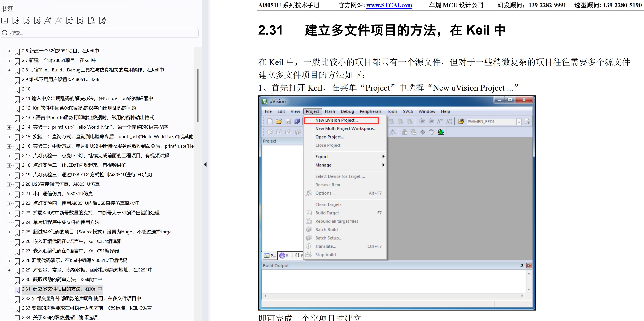This screenshot has width=644, height=321.
Task: Move the selected bookmark up
Action: (x=70, y=21)
